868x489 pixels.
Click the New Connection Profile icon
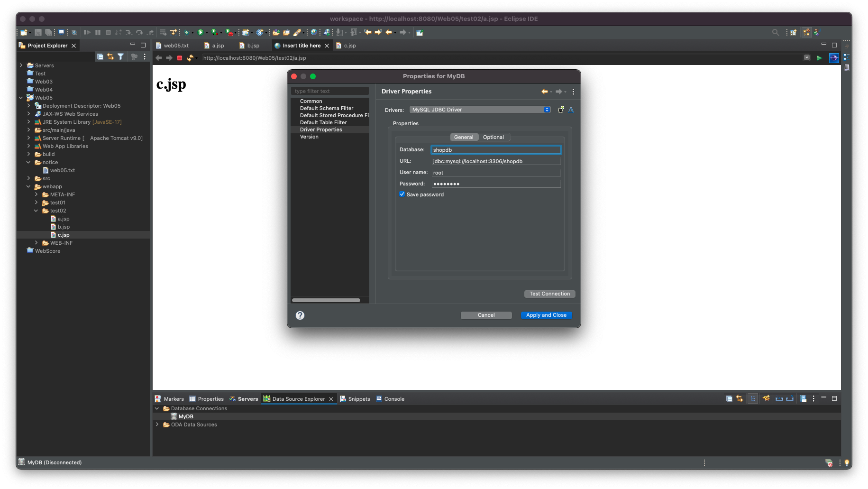coord(766,398)
